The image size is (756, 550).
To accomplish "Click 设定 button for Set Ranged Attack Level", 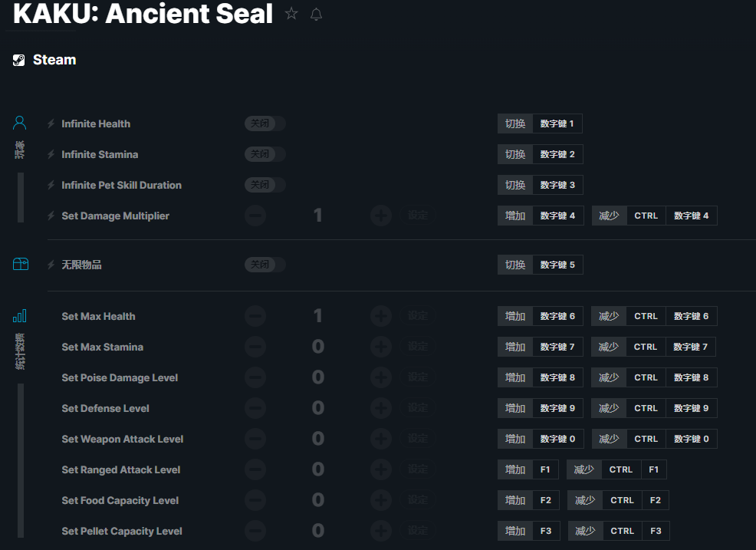I will (x=418, y=469).
